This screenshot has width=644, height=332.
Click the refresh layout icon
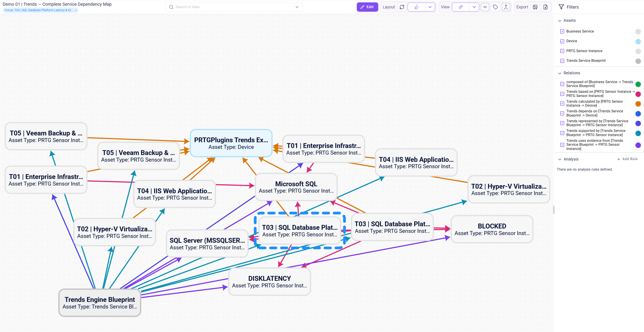tap(402, 7)
